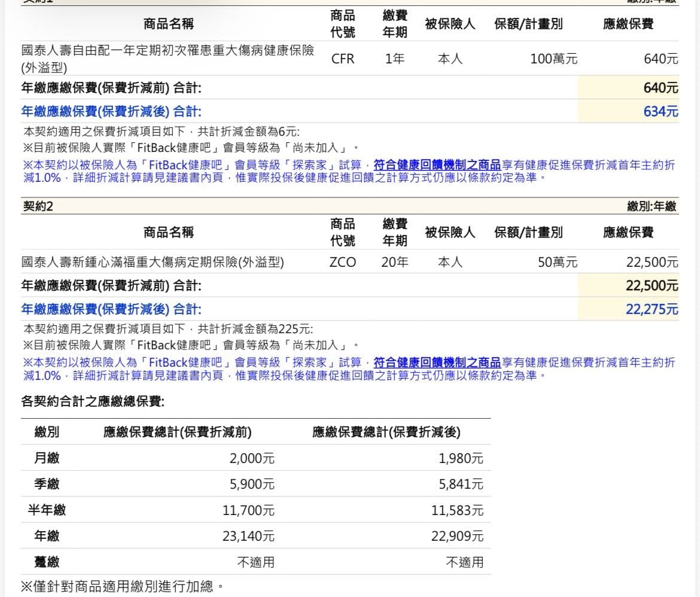Select the 半年繳 row label

47,510
